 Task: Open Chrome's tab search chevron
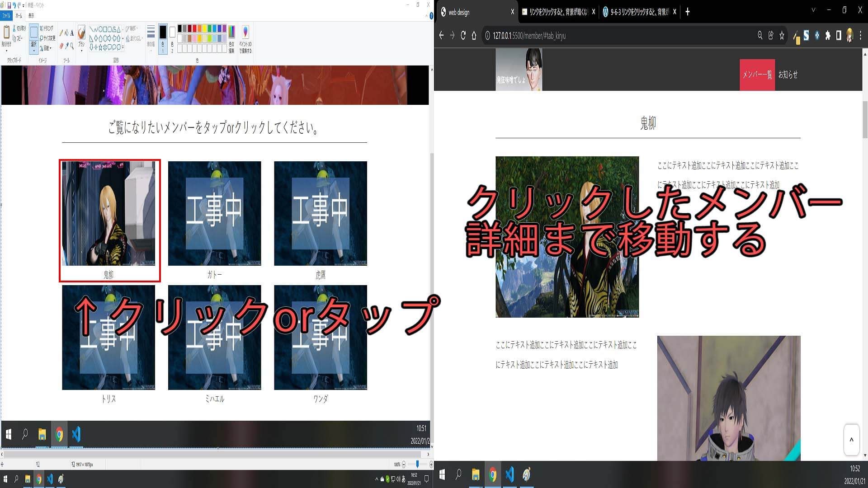click(813, 9)
